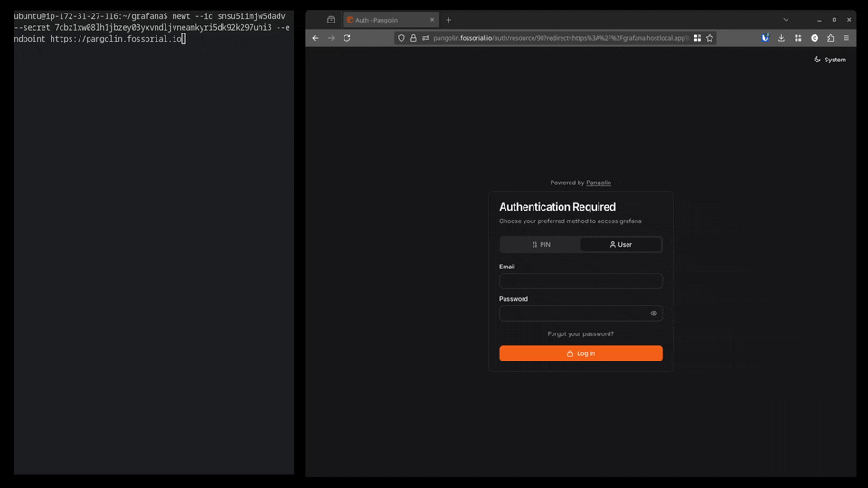Select the PIN authentication tab
Image resolution: width=868 pixels, height=488 pixels.
point(541,245)
